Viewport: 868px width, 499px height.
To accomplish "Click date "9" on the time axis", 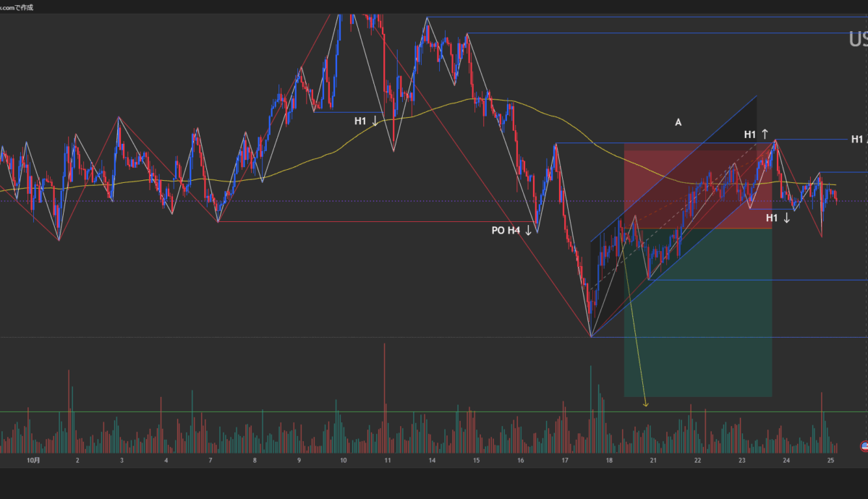I will tap(298, 460).
